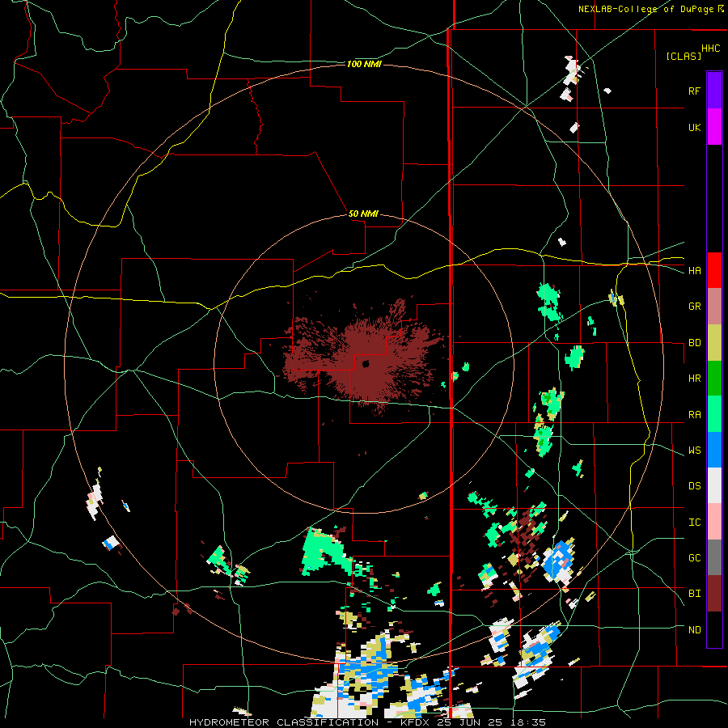Click the light green RA color swatch
728x728 pixels.
(714, 414)
